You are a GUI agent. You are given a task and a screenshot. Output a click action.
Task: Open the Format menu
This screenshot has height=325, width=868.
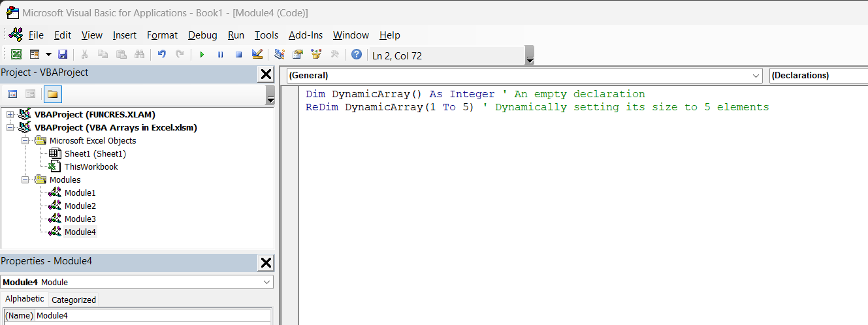(x=162, y=35)
